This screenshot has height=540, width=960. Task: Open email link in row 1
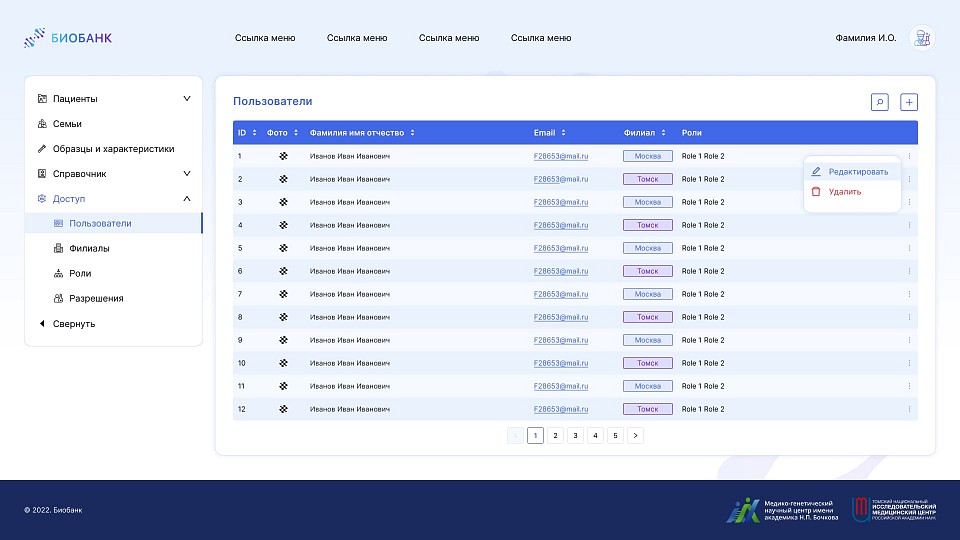tap(561, 156)
